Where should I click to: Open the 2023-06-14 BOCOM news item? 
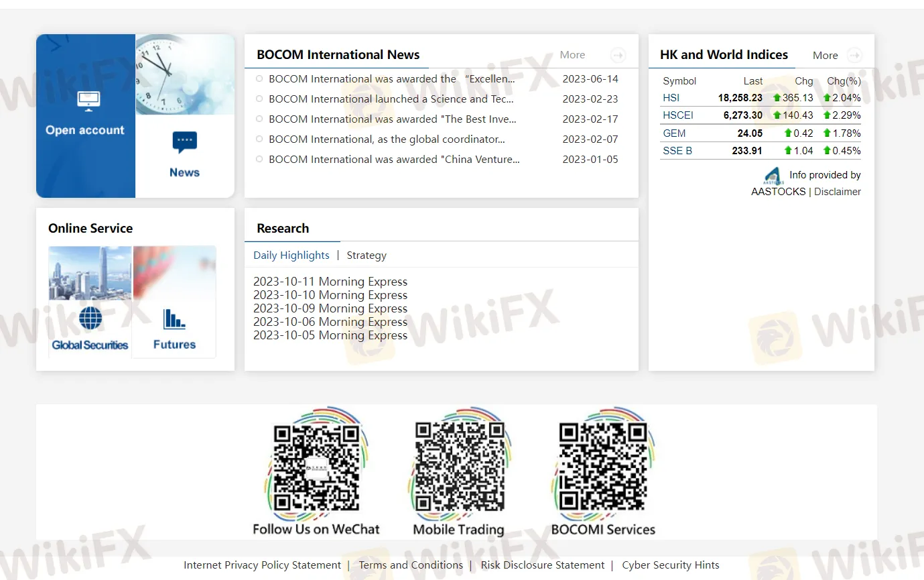pos(392,79)
